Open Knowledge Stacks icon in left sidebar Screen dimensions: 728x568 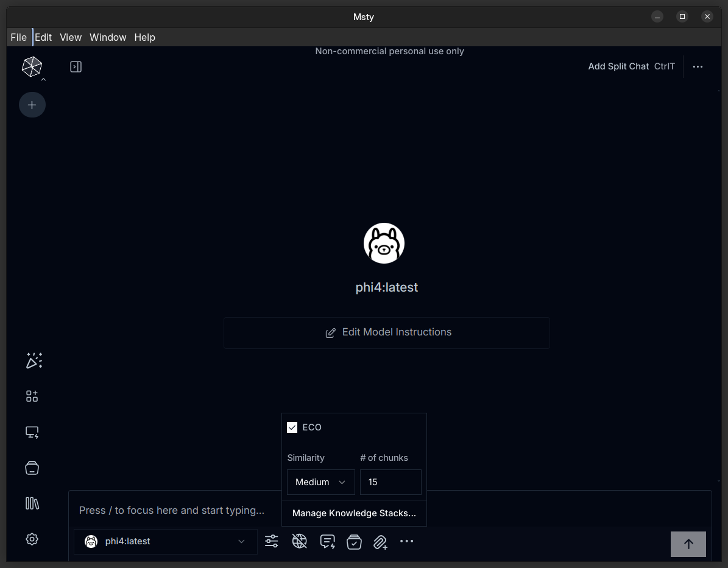click(32, 468)
